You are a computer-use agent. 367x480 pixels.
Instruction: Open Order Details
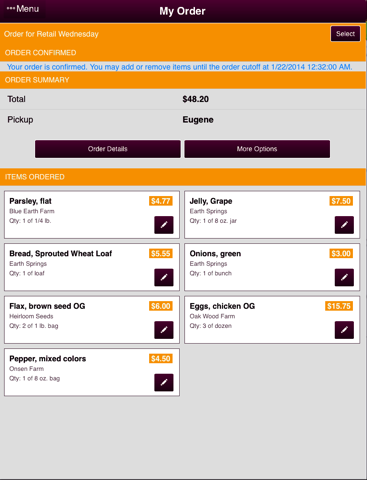coord(108,149)
